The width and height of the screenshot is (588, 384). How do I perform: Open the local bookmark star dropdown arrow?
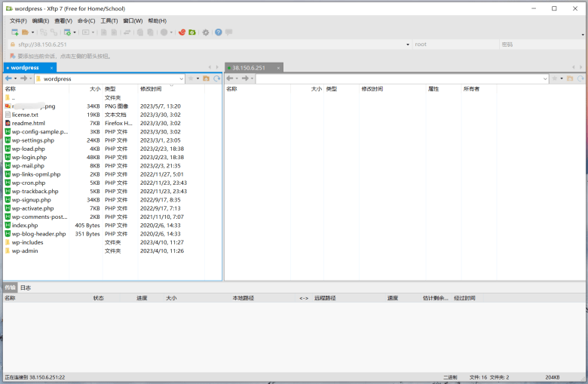tap(198, 78)
